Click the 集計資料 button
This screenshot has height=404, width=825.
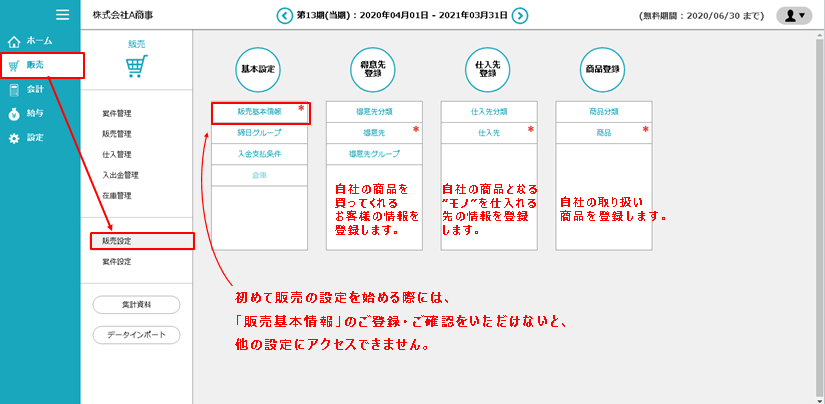pos(136,304)
